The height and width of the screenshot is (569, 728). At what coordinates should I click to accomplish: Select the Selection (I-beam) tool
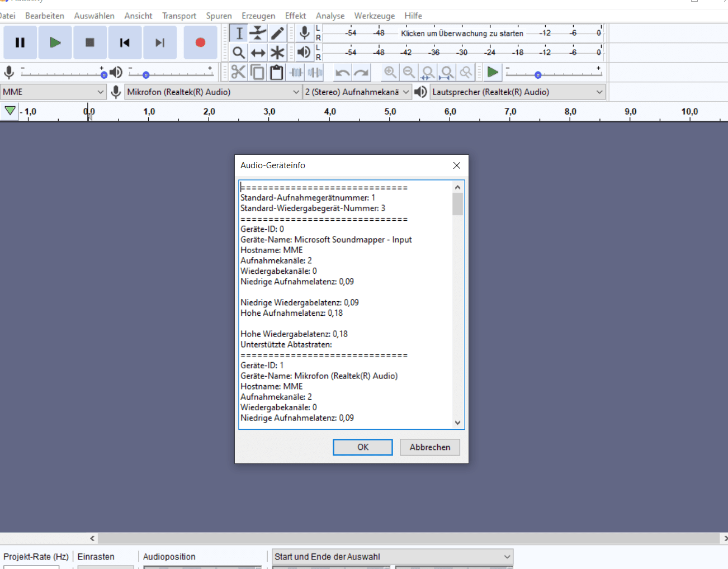point(239,33)
